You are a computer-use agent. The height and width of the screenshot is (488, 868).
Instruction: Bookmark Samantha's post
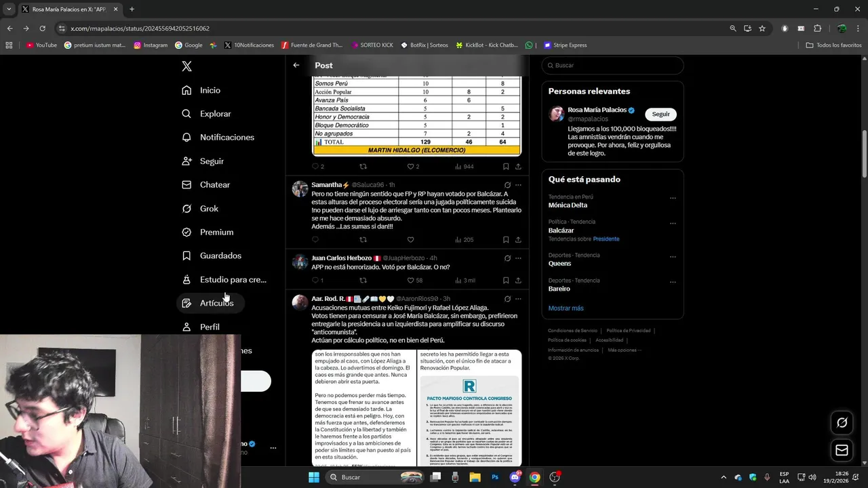(x=506, y=239)
